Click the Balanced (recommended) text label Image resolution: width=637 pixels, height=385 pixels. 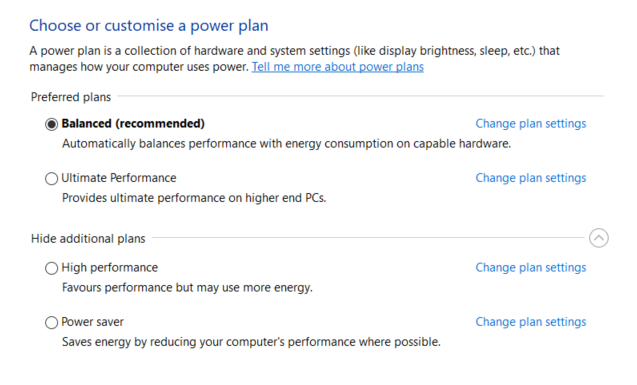tap(133, 123)
